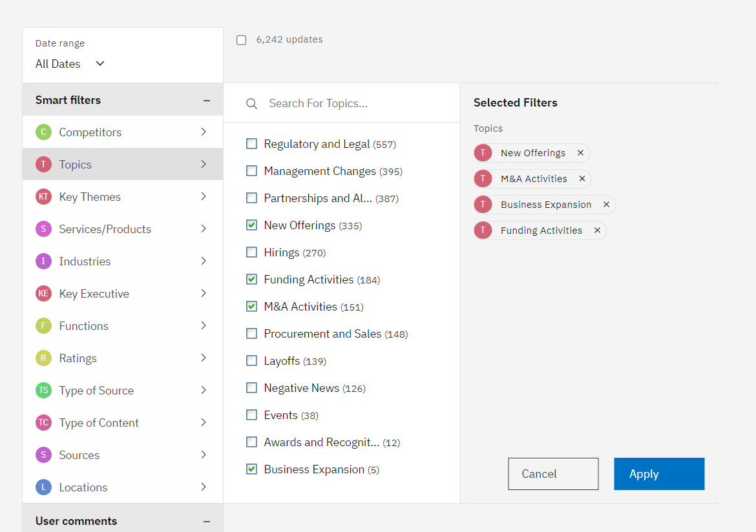Check the Layoffs checkbox
This screenshot has width=756, height=532.
[252, 360]
